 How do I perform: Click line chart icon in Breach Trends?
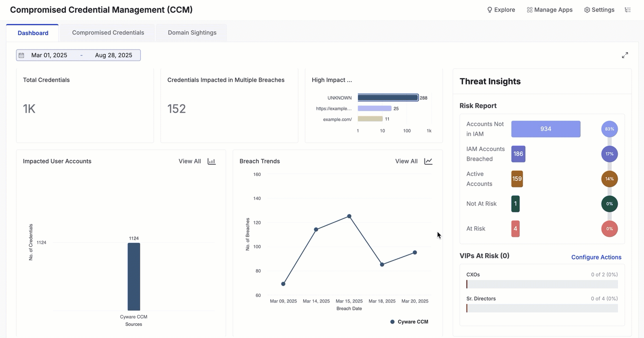click(x=428, y=161)
